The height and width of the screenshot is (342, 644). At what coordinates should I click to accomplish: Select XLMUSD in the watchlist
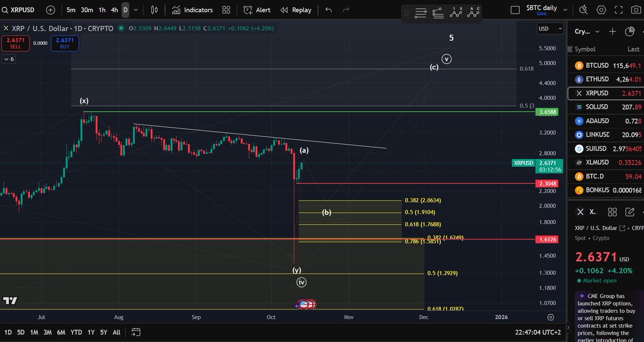point(606,162)
